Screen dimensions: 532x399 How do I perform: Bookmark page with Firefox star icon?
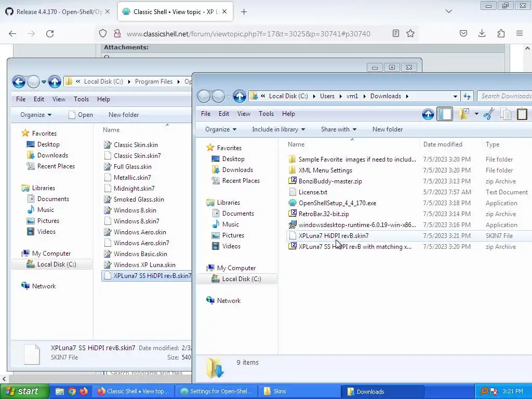point(410,34)
